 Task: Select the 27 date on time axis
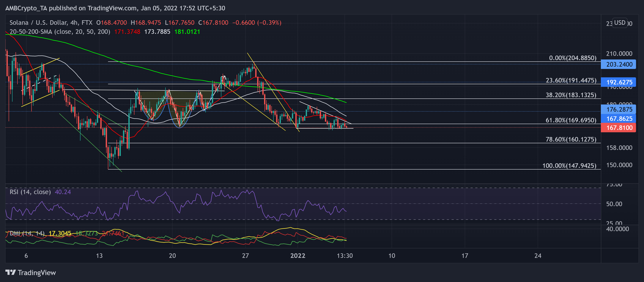coord(245,256)
